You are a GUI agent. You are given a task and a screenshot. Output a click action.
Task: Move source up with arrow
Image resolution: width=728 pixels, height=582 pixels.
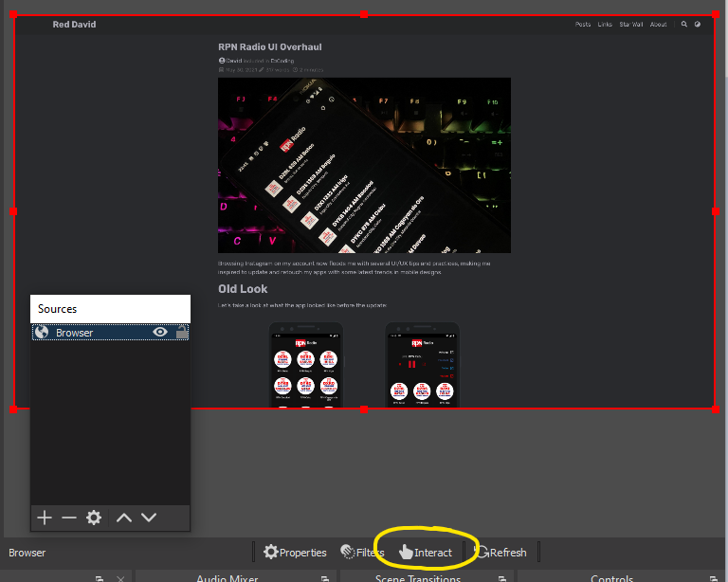[x=124, y=518]
